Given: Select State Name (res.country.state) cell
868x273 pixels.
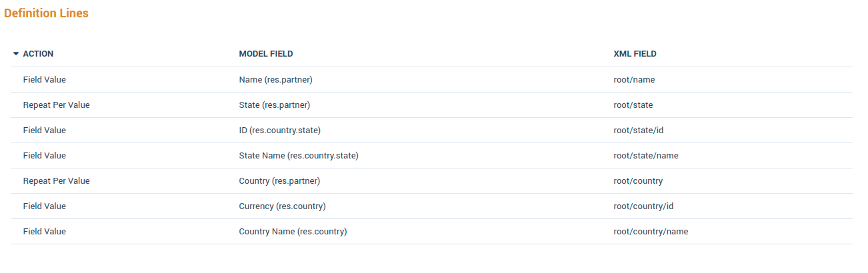Looking at the screenshot, I should pyautogui.click(x=299, y=156).
